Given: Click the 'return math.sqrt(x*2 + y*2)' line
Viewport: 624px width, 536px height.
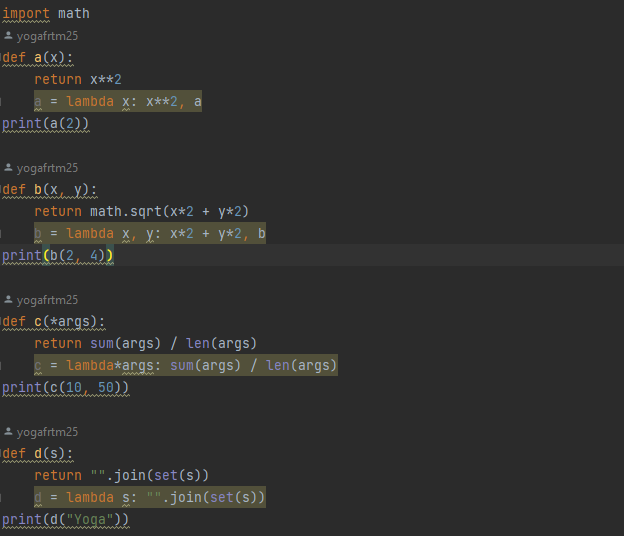Looking at the screenshot, I should click(142, 212).
